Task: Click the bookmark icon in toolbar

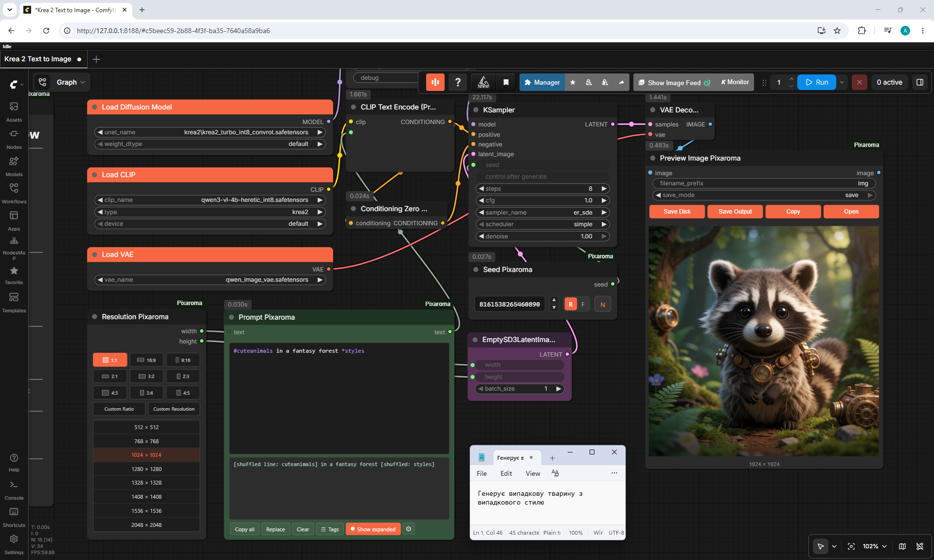Action: pos(506,82)
